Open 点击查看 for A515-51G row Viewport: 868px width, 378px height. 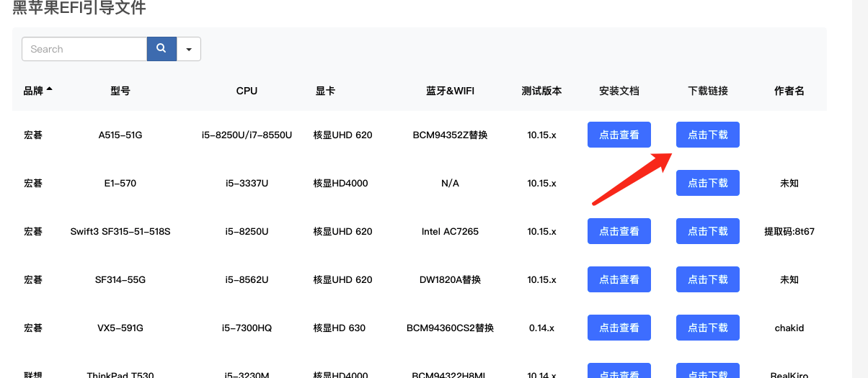pos(619,135)
